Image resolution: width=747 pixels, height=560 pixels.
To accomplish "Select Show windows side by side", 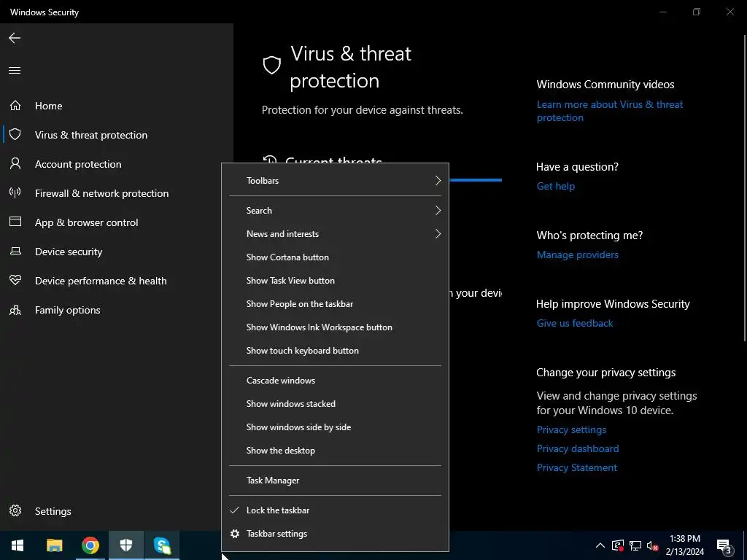I will click(336, 427).
